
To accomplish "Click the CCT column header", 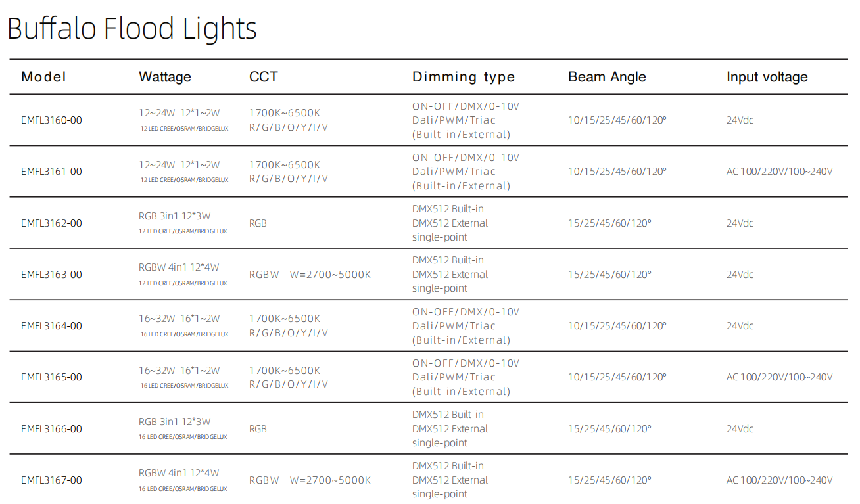I will tap(264, 77).
